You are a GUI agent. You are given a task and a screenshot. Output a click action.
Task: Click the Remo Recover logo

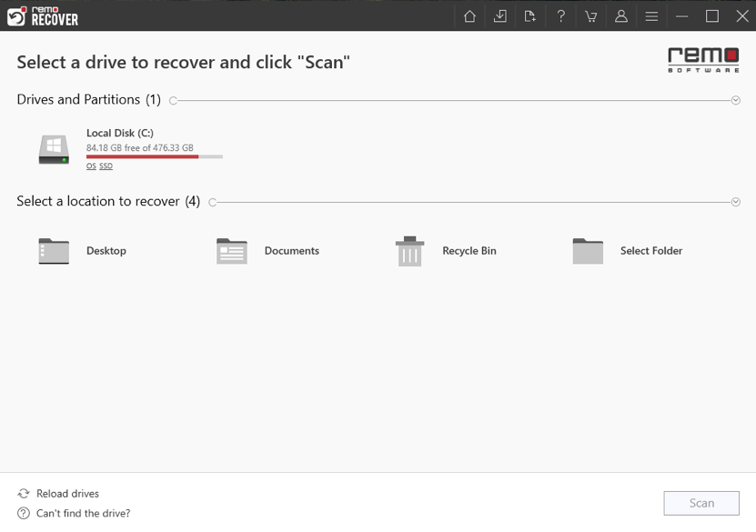(43, 15)
